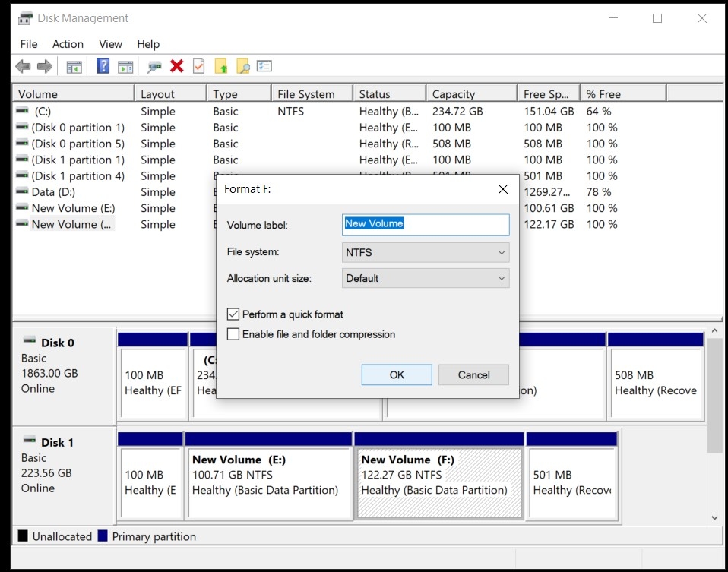Click the Disk 0 drive icon

point(30,340)
